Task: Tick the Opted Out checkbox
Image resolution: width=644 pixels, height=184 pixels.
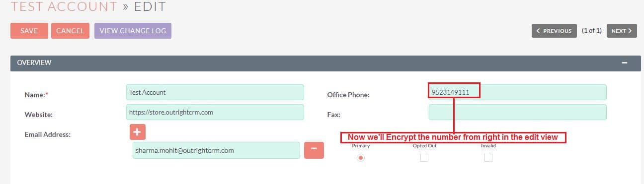Action: coord(424,158)
